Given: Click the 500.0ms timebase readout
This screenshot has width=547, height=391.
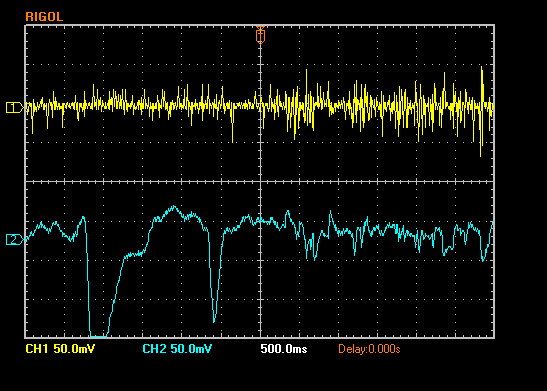Looking at the screenshot, I should tap(284, 349).
